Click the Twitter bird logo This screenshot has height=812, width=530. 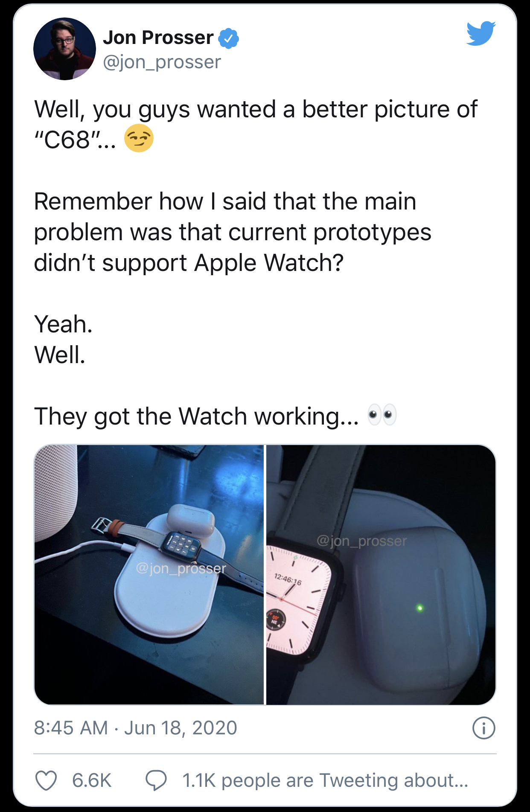click(x=481, y=33)
